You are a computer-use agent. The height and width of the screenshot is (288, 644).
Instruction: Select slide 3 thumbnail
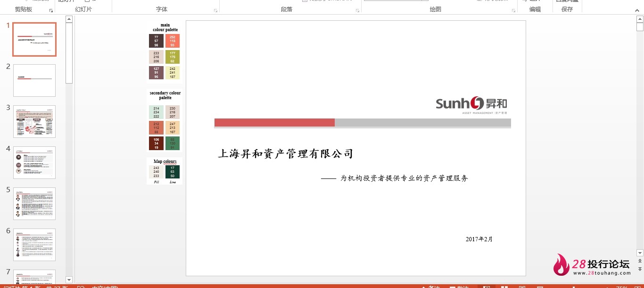click(34, 121)
